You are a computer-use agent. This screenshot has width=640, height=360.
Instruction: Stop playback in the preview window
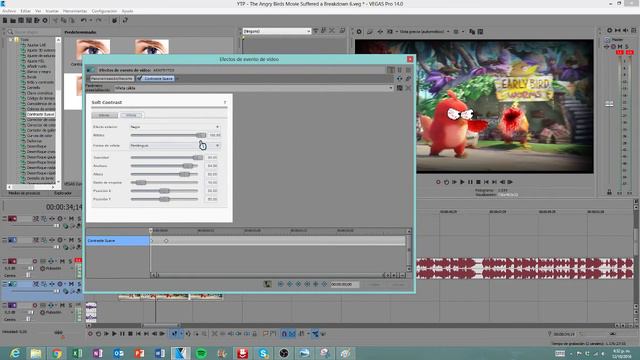point(478,182)
